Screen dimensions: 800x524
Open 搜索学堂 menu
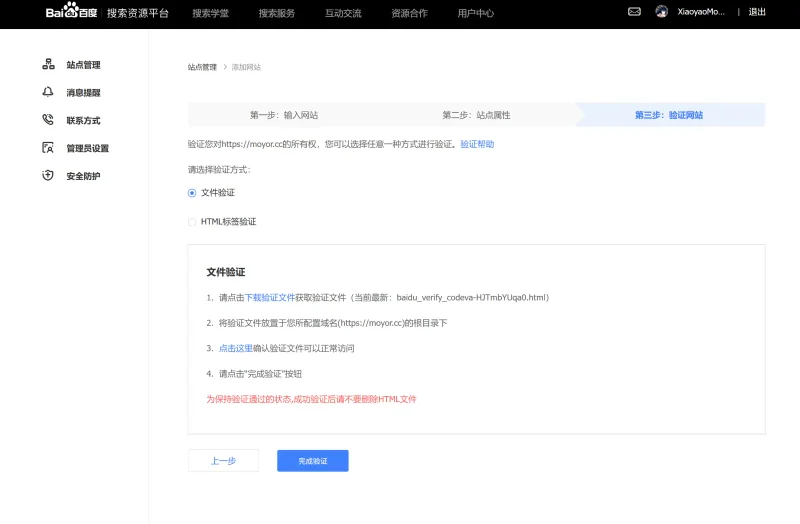click(x=211, y=13)
